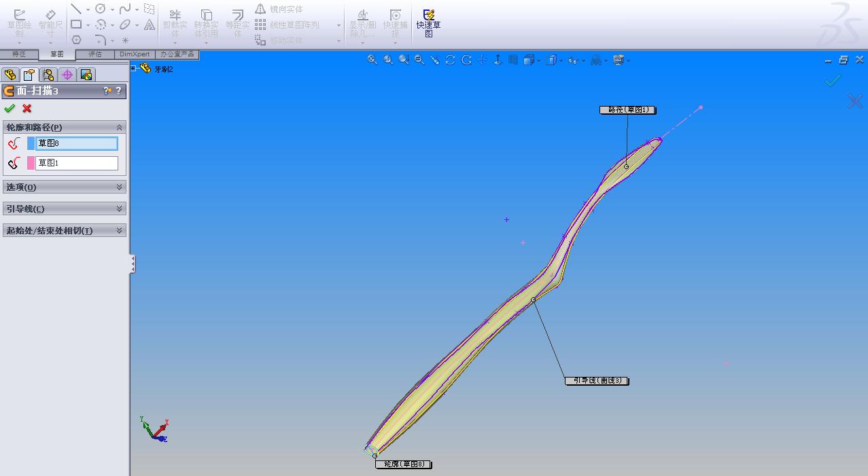Click the 路径(草图1) callout label

point(628,109)
